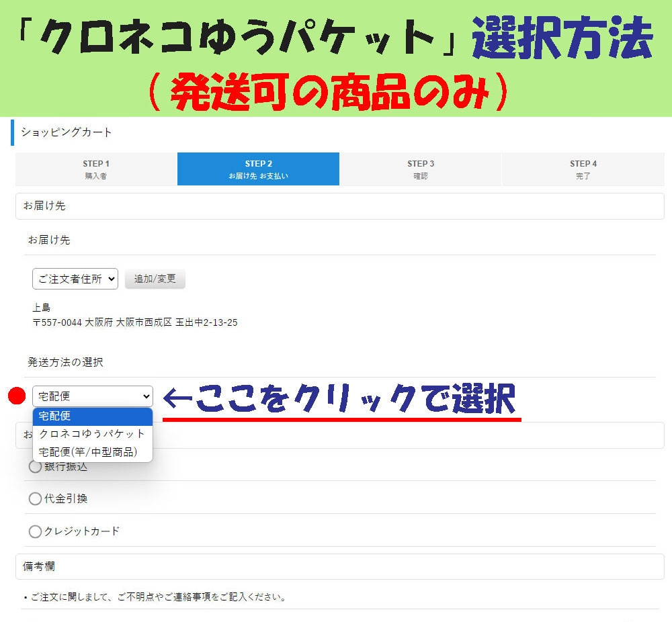
Task: Click the 発送方法の選択 label
Action: 66,363
